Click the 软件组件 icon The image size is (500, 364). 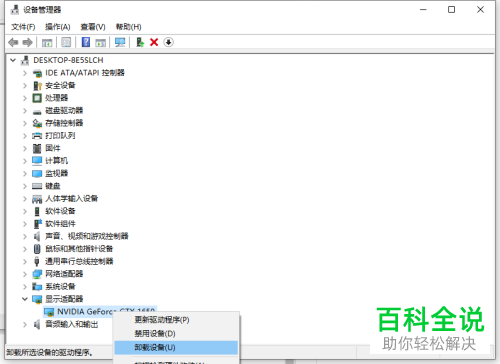click(37, 224)
